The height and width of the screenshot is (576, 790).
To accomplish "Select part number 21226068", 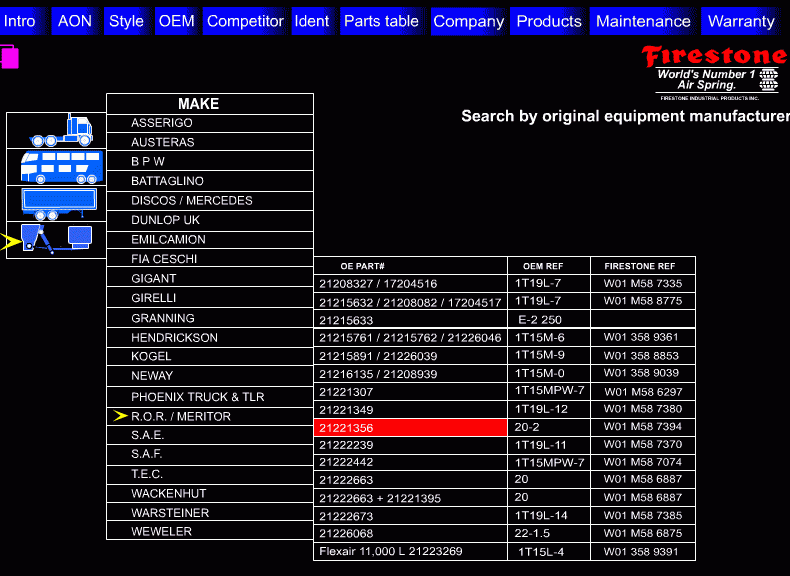I will [x=410, y=533].
